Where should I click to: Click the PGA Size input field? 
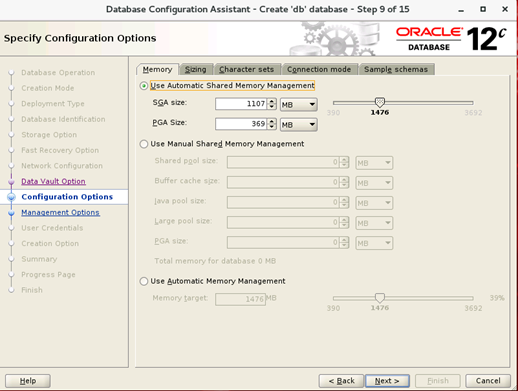tap(241, 124)
